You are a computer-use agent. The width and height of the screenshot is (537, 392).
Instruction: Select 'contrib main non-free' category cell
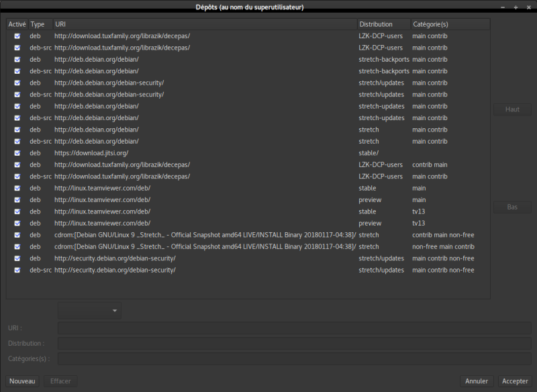443,235
